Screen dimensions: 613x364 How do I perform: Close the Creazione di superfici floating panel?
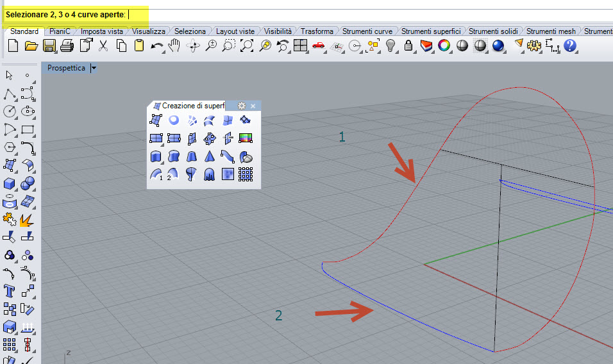point(253,106)
